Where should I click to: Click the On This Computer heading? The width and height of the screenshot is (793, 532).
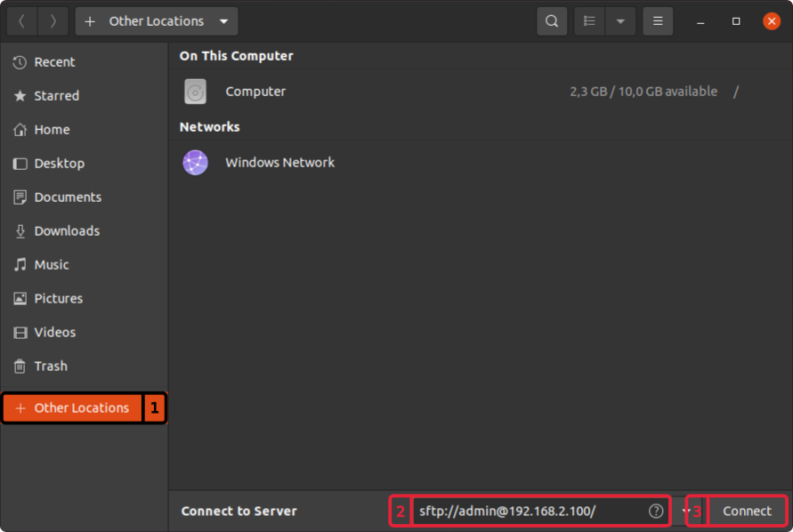(x=236, y=56)
